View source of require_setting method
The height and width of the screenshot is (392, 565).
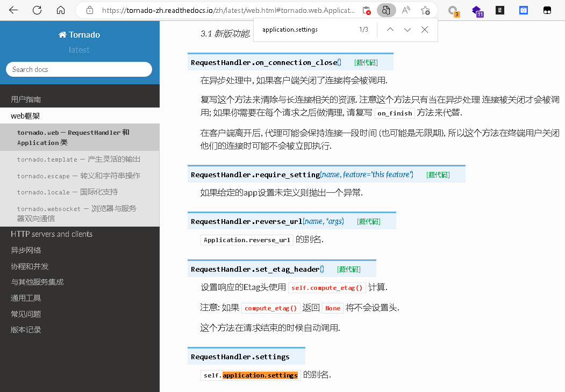coord(438,175)
